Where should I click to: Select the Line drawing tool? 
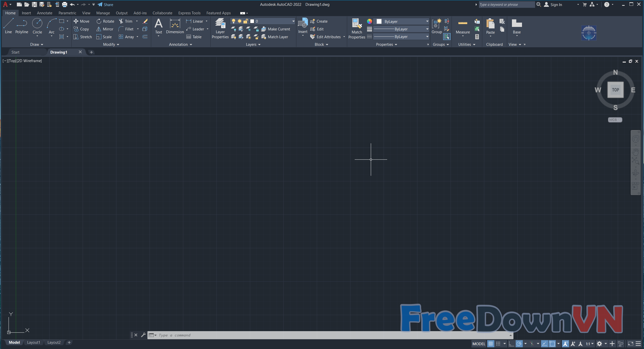[8, 26]
